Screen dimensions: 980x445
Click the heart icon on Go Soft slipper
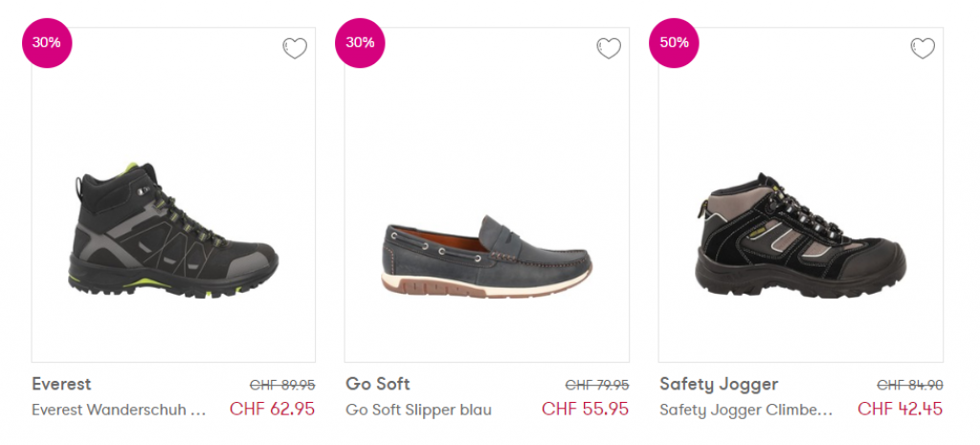(609, 48)
